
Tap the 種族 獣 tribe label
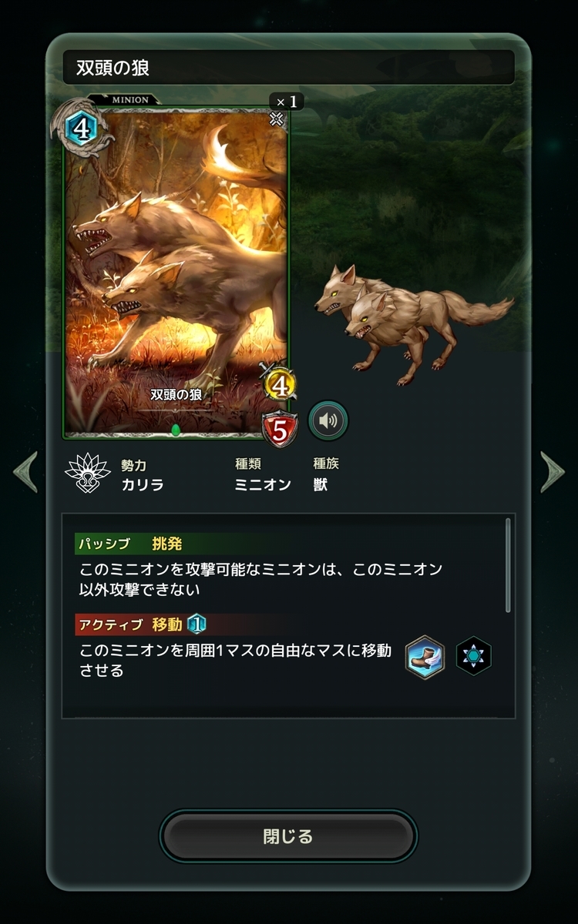(326, 474)
